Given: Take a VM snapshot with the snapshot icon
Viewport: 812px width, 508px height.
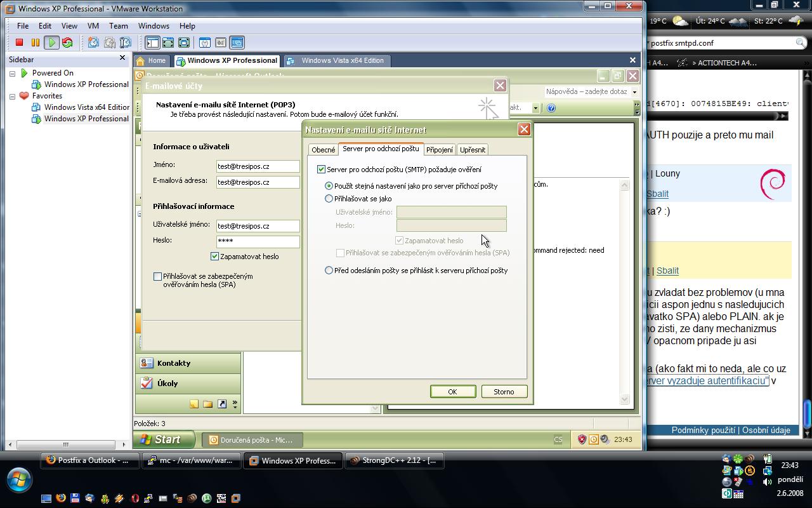Looking at the screenshot, I should tap(93, 43).
